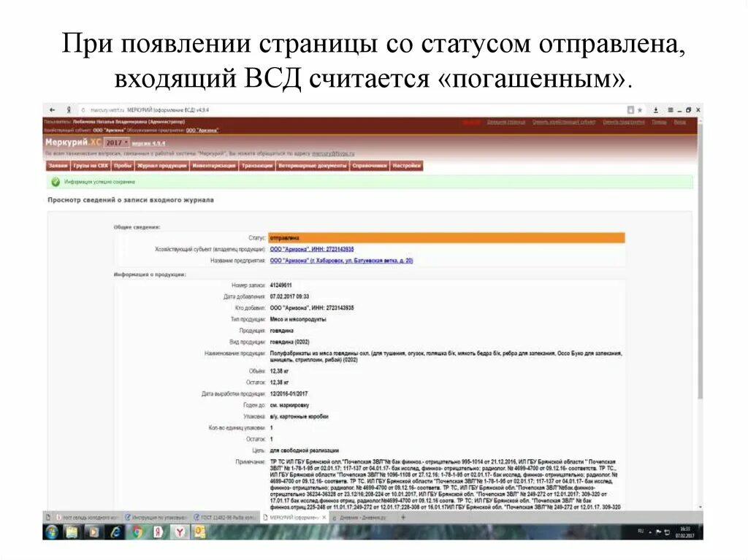Screen dimensions: 748x560
Task: Open the Пробы menu tab
Action: pos(123,166)
